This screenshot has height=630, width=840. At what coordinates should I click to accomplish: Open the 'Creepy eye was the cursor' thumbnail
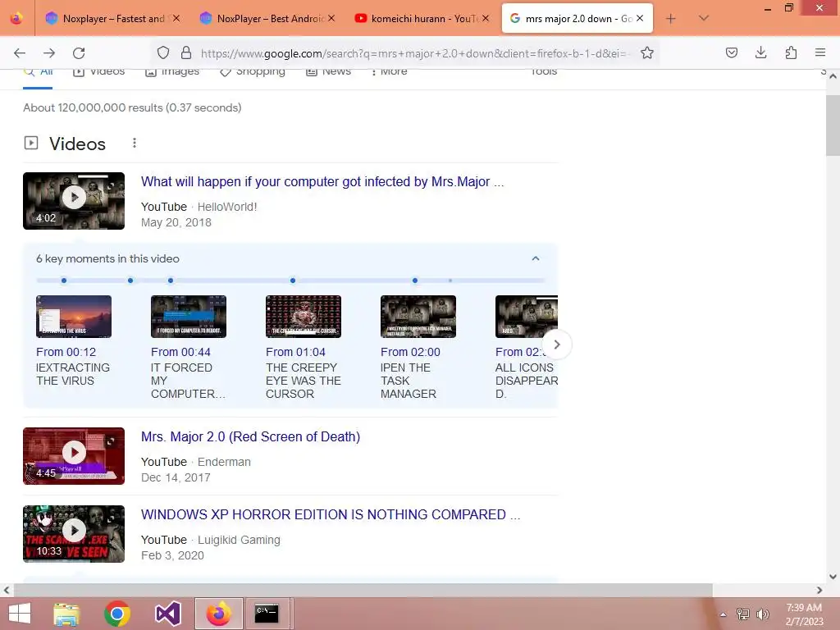(304, 317)
